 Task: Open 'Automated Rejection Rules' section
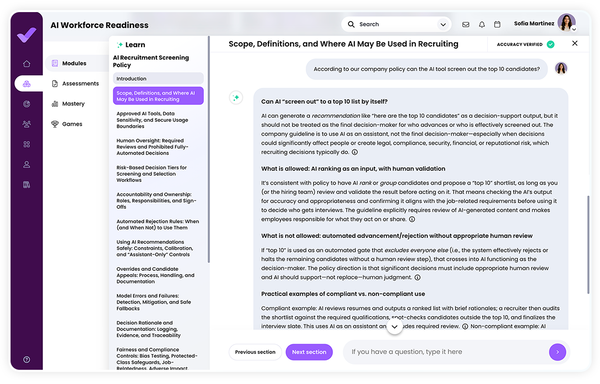(158, 224)
